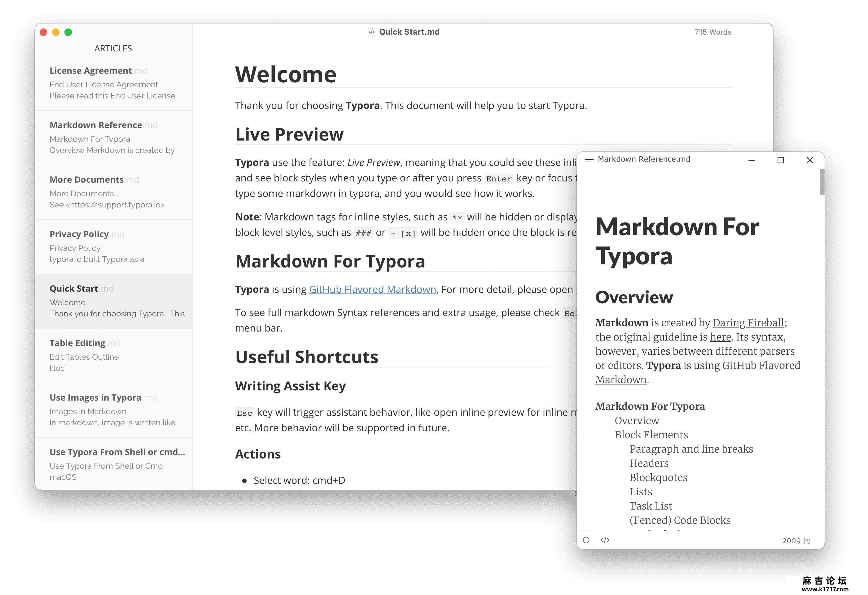Switch to source code mode icon
The width and height of the screenshot is (868, 595).
(x=605, y=540)
